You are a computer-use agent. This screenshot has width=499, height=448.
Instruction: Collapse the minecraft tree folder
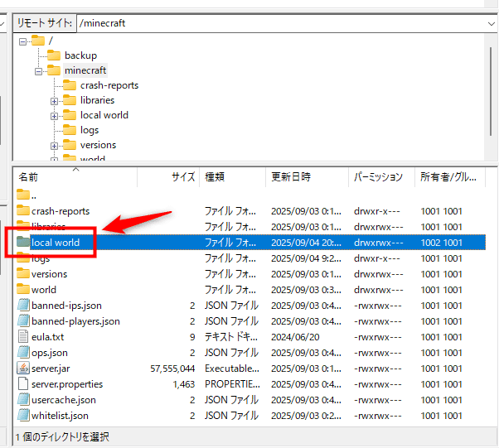[38, 71]
